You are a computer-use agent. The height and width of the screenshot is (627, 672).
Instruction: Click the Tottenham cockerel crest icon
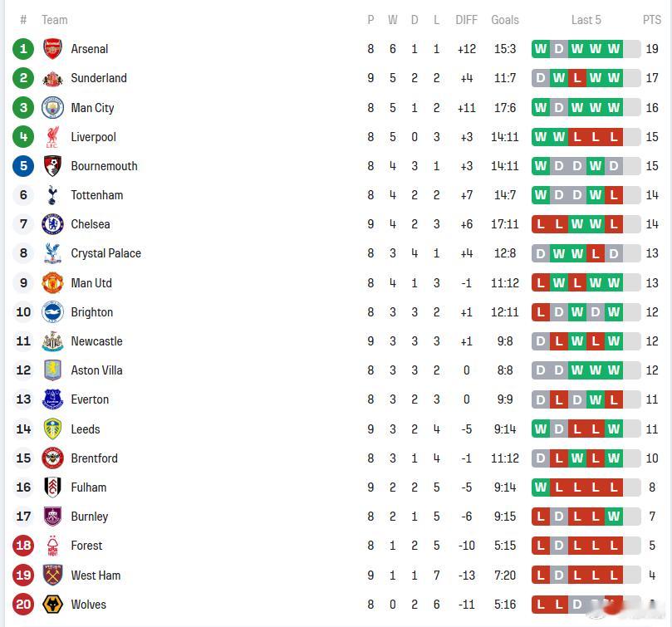coord(52,195)
